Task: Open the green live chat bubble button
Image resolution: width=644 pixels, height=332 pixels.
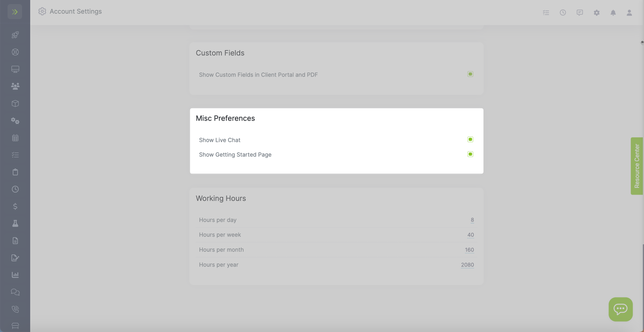Action: click(x=621, y=309)
